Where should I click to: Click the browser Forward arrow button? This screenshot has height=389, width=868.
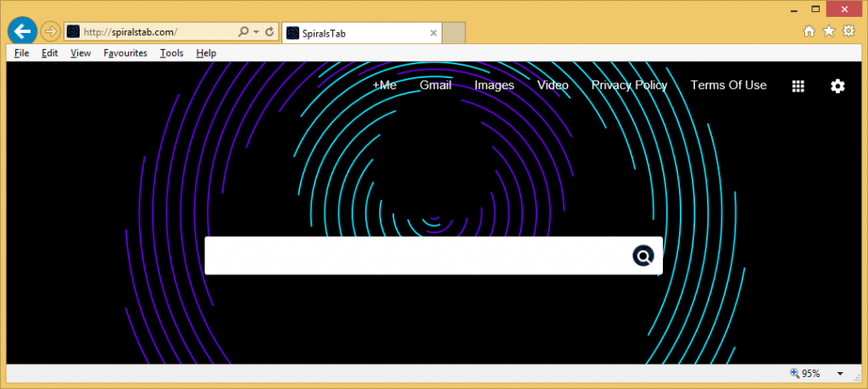point(50,32)
